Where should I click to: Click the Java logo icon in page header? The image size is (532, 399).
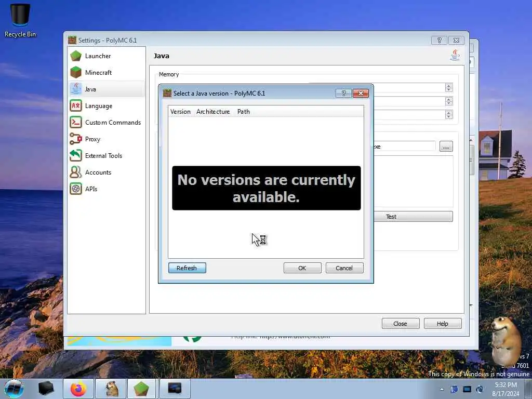pyautogui.click(x=455, y=55)
